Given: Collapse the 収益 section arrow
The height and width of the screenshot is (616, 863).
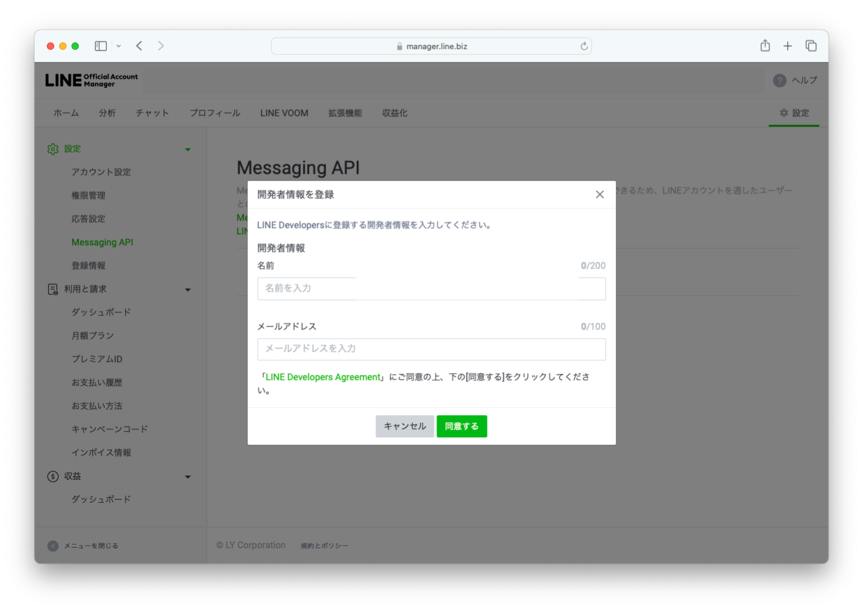Looking at the screenshot, I should coord(188,477).
